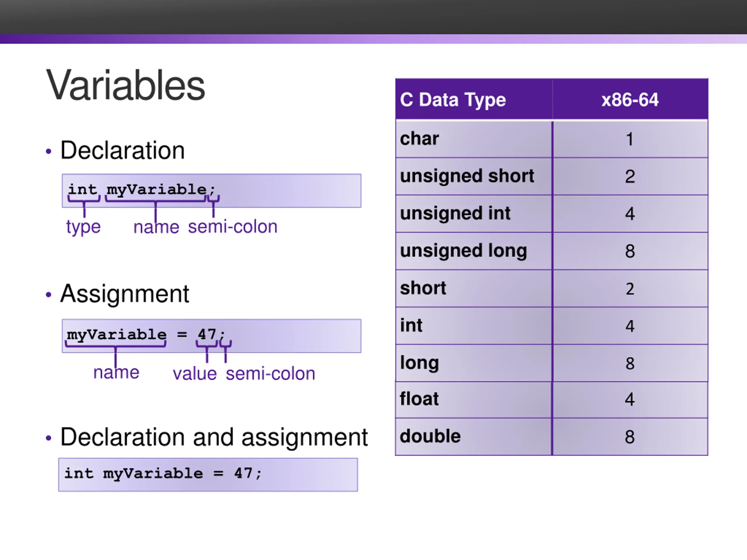
Task: Select the 'unsigned short' table cell
Action: tap(474, 176)
